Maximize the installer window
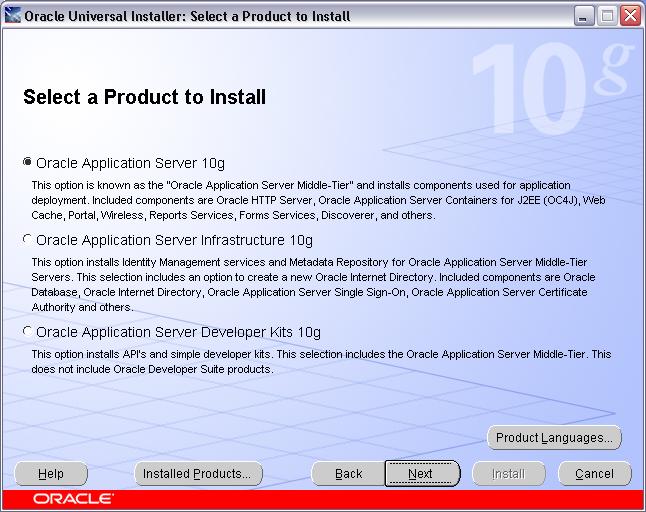Screen dimensions: 646x512 pos(608,15)
